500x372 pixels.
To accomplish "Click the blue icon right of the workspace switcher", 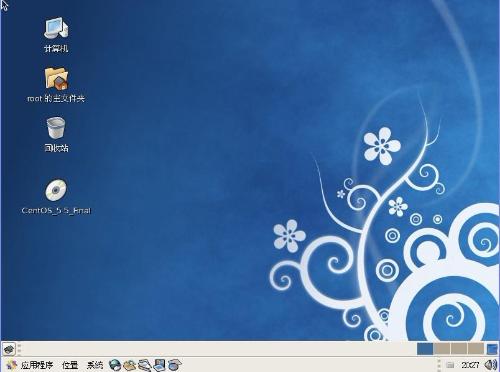I will click(492, 349).
